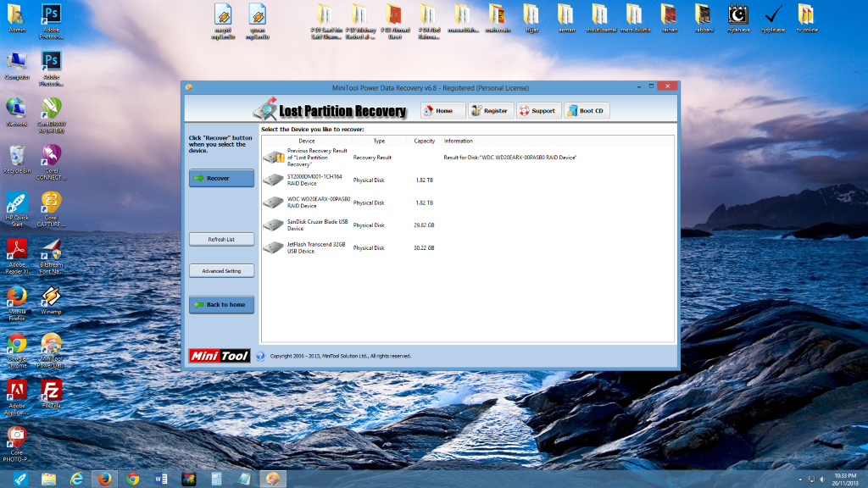The width and height of the screenshot is (868, 488).
Task: Select the rabbani folder on the desktop
Action: (704, 19)
